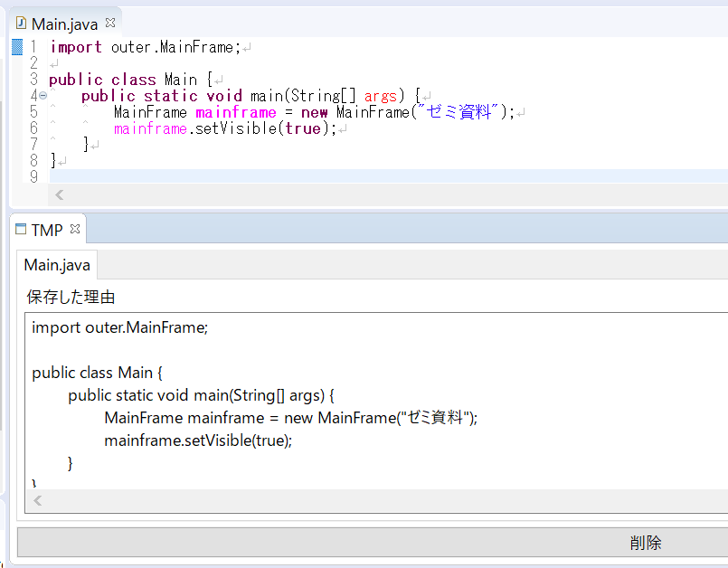Click the TMP text area's scroll left arrow

[x=37, y=500]
